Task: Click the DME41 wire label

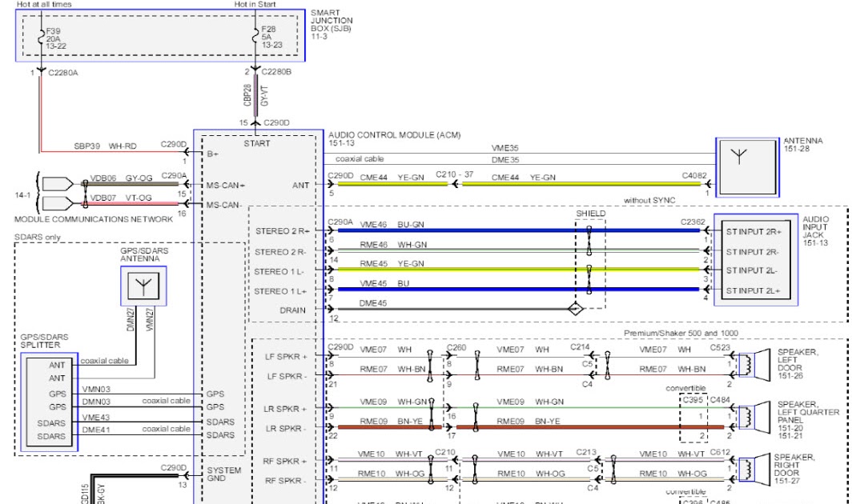Action: pos(96,430)
